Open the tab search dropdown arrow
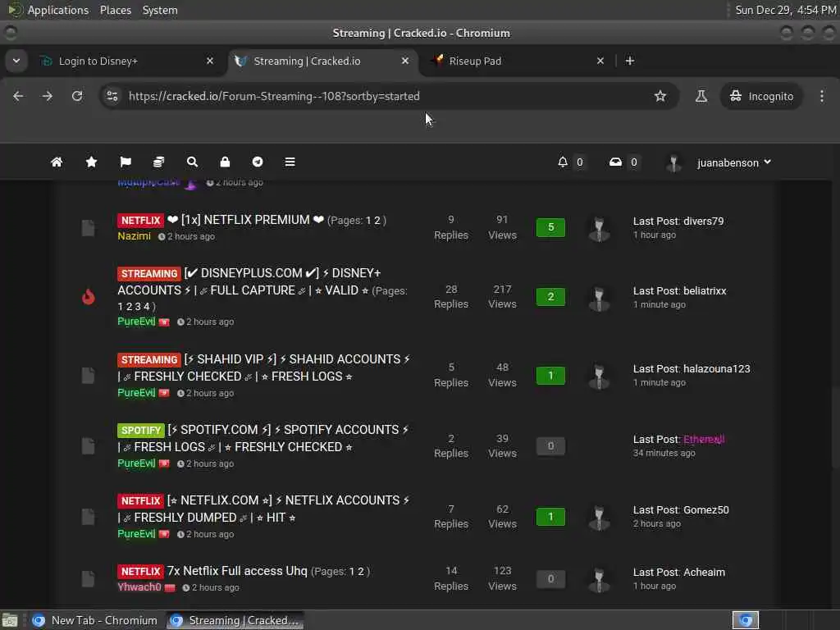This screenshot has width=840, height=630. [x=16, y=61]
